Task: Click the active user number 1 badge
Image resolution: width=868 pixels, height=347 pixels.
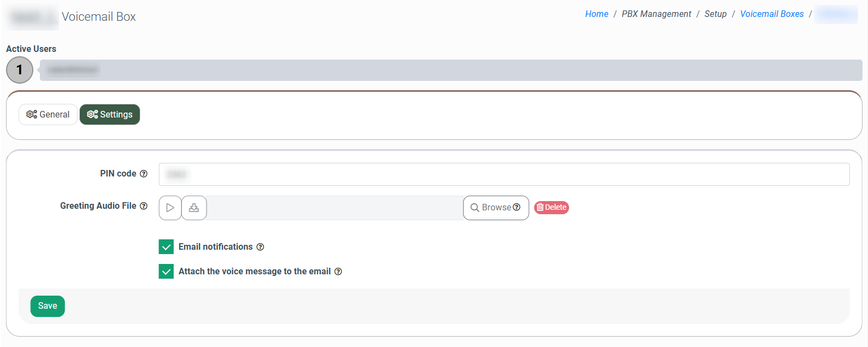Action: tap(20, 70)
